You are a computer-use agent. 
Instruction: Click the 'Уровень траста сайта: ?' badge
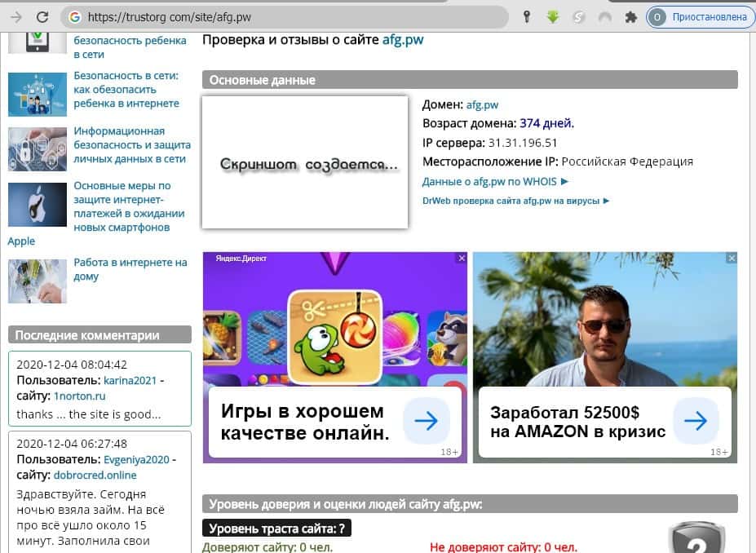(x=276, y=529)
